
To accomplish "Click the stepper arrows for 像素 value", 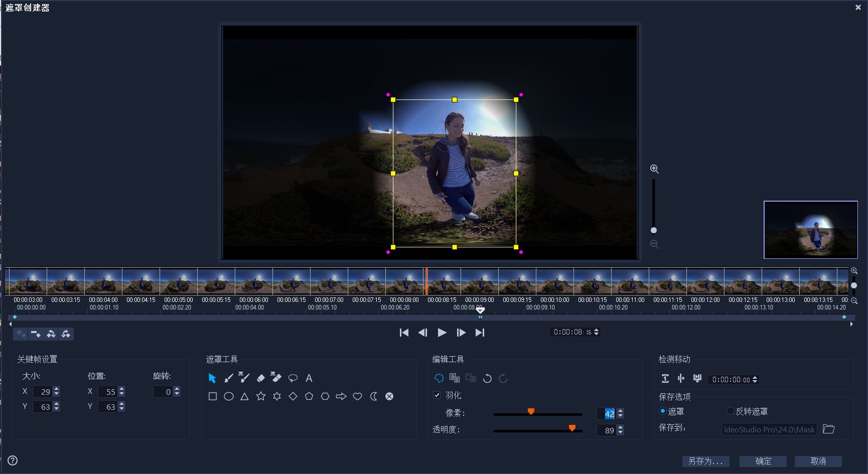I will tap(621, 413).
